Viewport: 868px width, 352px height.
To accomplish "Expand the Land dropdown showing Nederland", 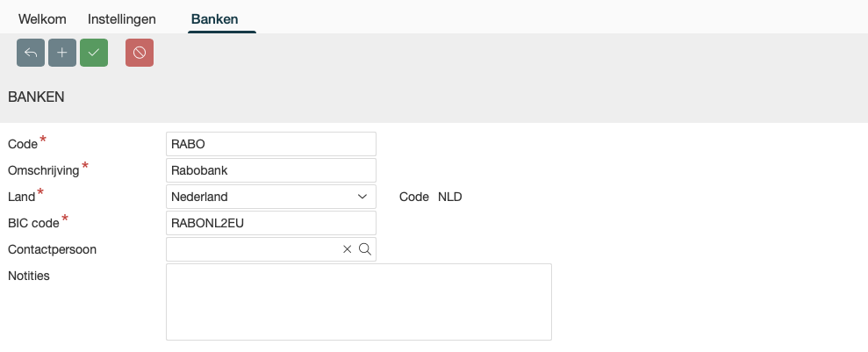I will tap(270, 197).
